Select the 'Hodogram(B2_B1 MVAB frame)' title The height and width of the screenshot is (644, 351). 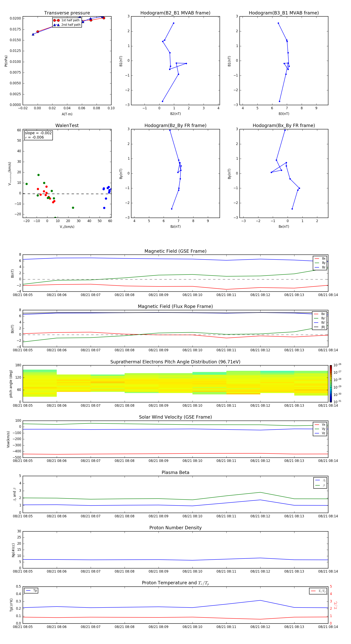(x=175, y=13)
